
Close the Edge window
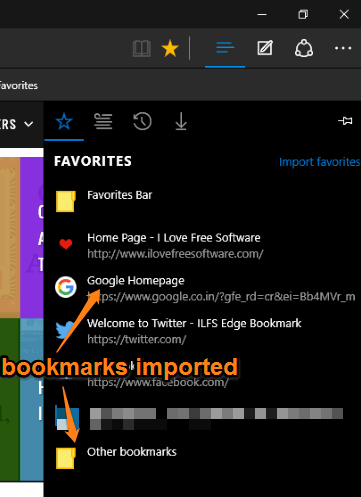[344, 14]
